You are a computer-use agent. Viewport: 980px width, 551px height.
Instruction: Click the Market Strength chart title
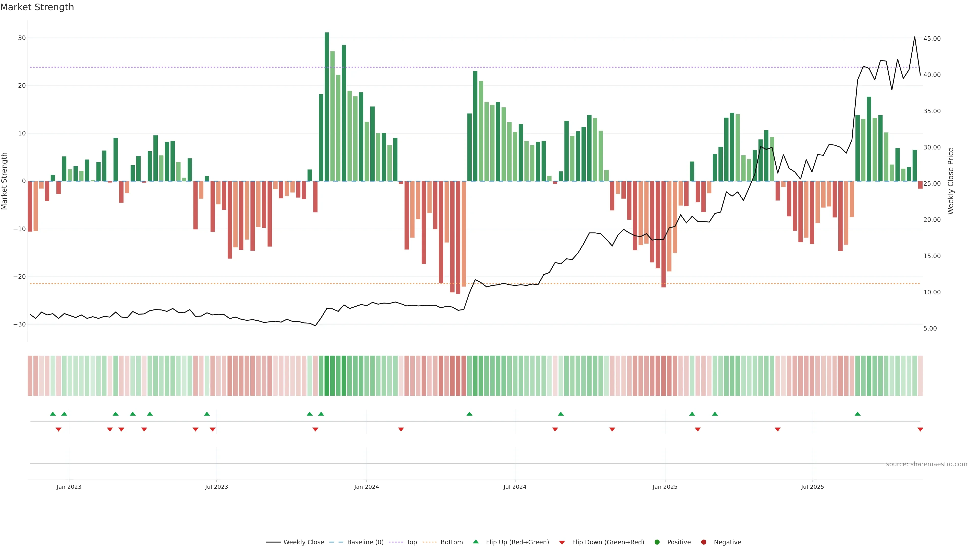tap(37, 7)
